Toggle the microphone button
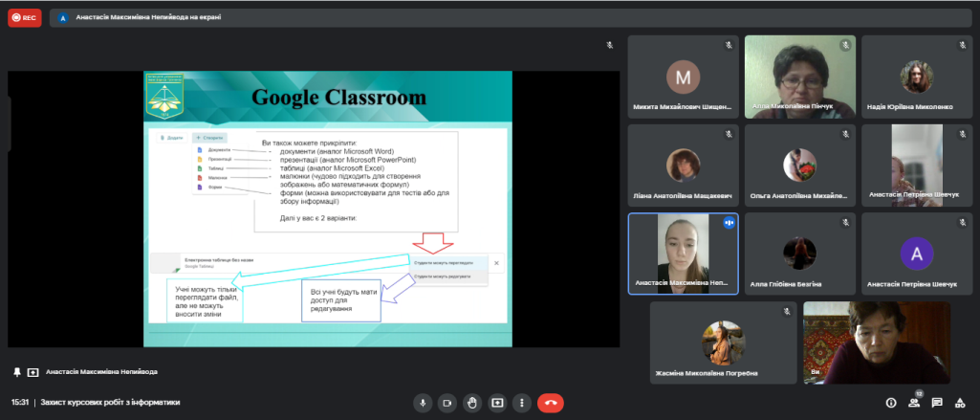Screen dimensions: 980x420 click(x=422, y=403)
